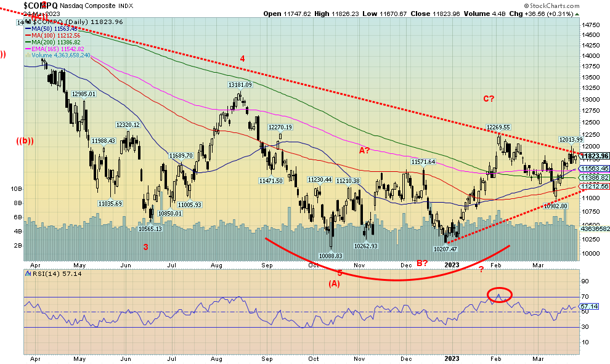Click the 10088.83 October low label
The image size is (610, 364).
330,255
